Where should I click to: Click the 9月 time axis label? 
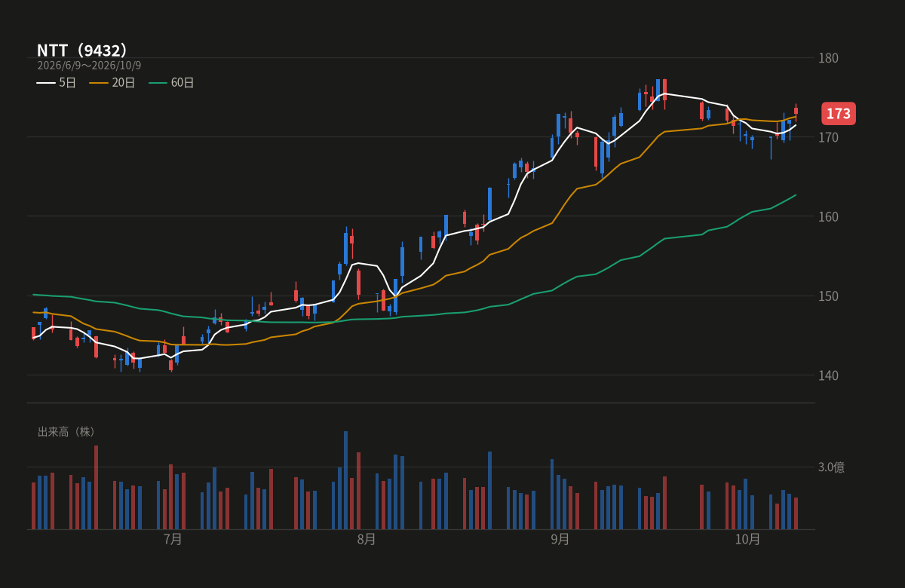pyautogui.click(x=560, y=539)
